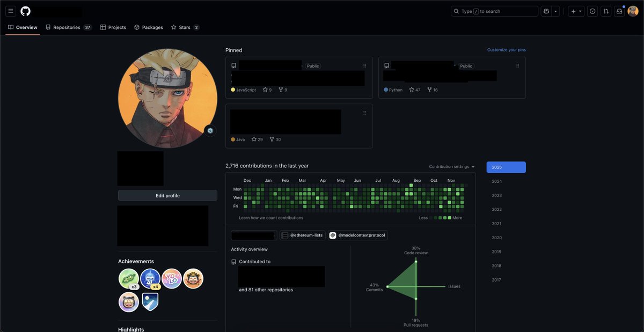Screen dimensions: 644x332
Task: Grab handle on the JavaScript pinned repo
Action: 364,66
